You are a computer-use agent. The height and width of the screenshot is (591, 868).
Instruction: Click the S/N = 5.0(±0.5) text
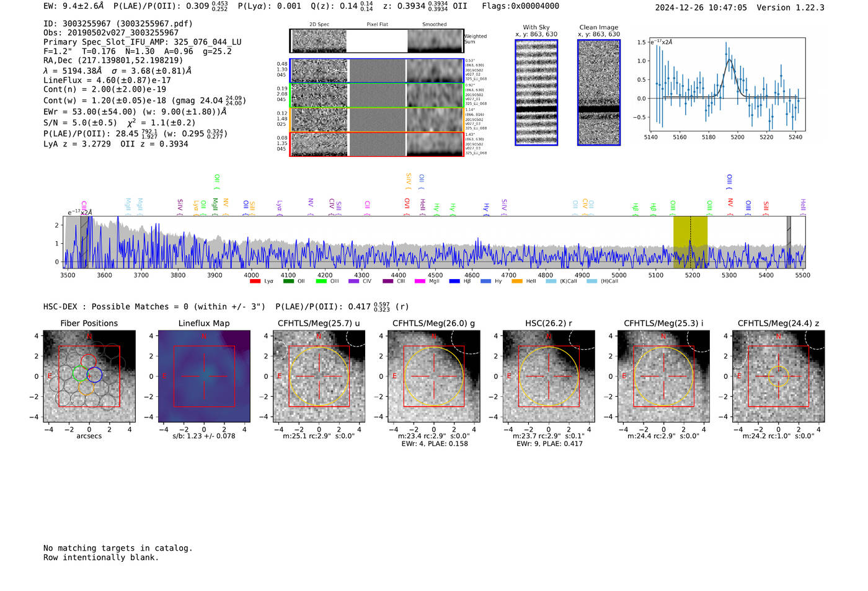80,123
